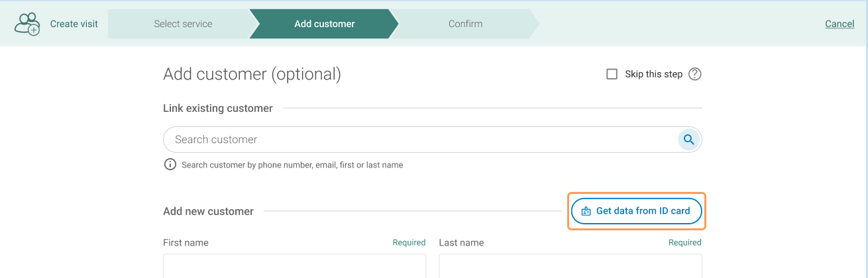Cancel the visit creation

pyautogui.click(x=839, y=24)
